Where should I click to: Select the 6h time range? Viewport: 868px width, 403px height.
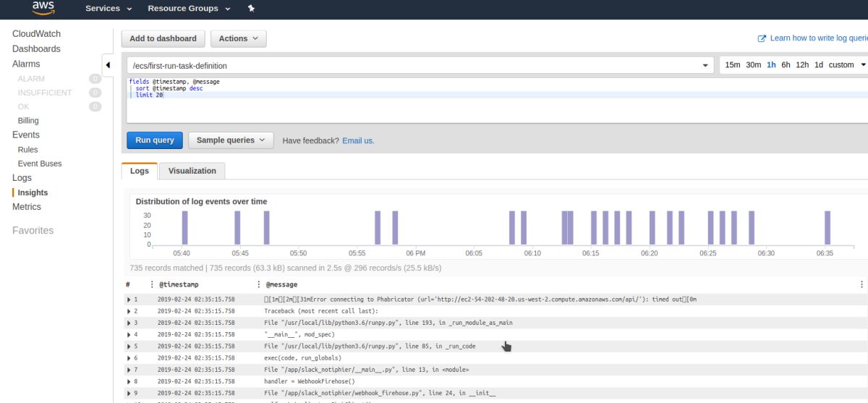point(786,65)
